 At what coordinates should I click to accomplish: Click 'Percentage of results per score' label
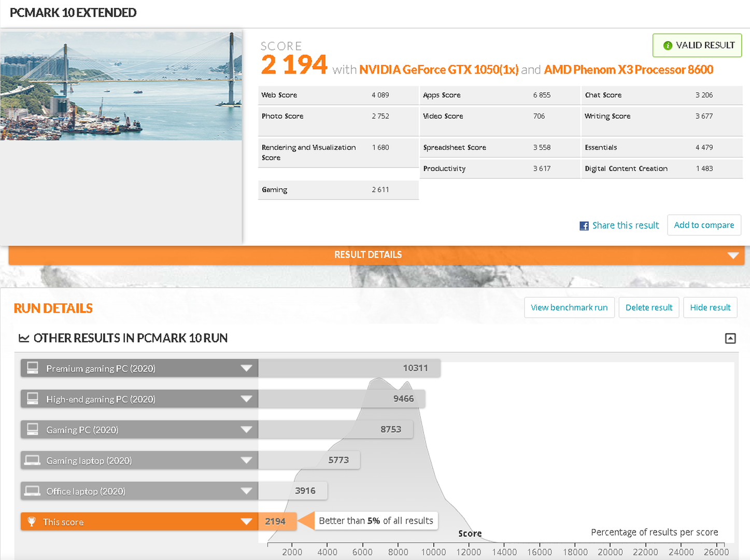click(655, 532)
